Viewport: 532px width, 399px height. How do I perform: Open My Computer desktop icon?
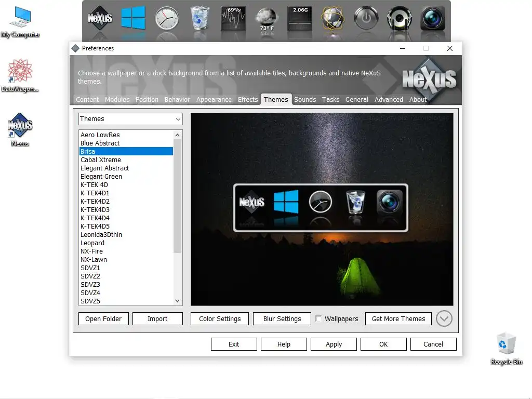20,22
